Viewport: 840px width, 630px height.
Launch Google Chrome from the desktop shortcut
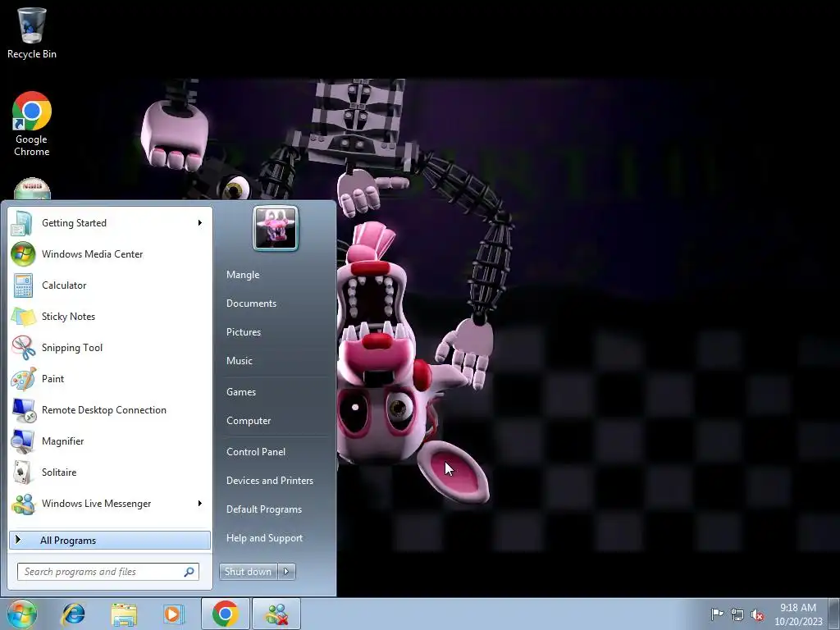tap(32, 125)
